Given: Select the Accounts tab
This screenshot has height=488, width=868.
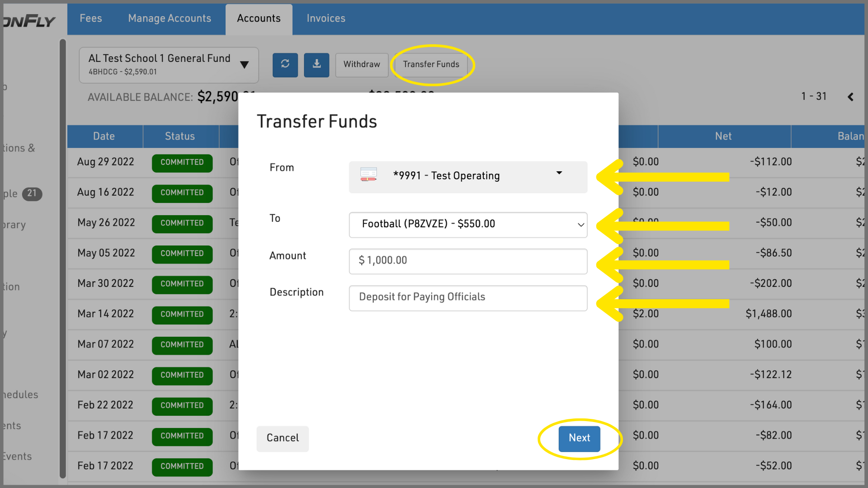Looking at the screenshot, I should click(x=259, y=19).
